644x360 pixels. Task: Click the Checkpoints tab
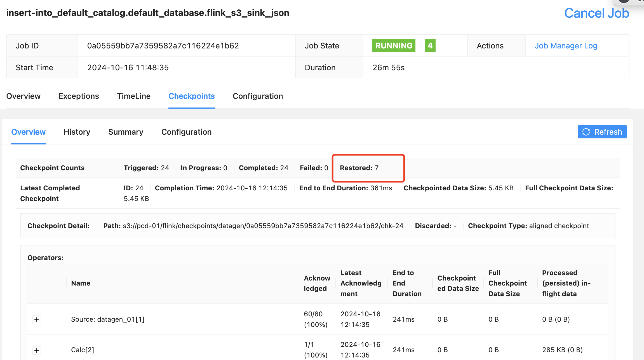[x=191, y=96]
